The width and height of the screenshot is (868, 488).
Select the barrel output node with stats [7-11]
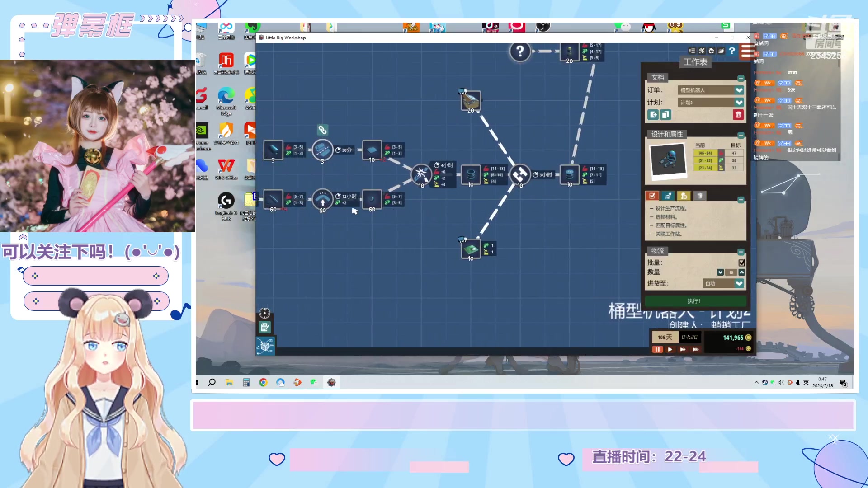(570, 174)
